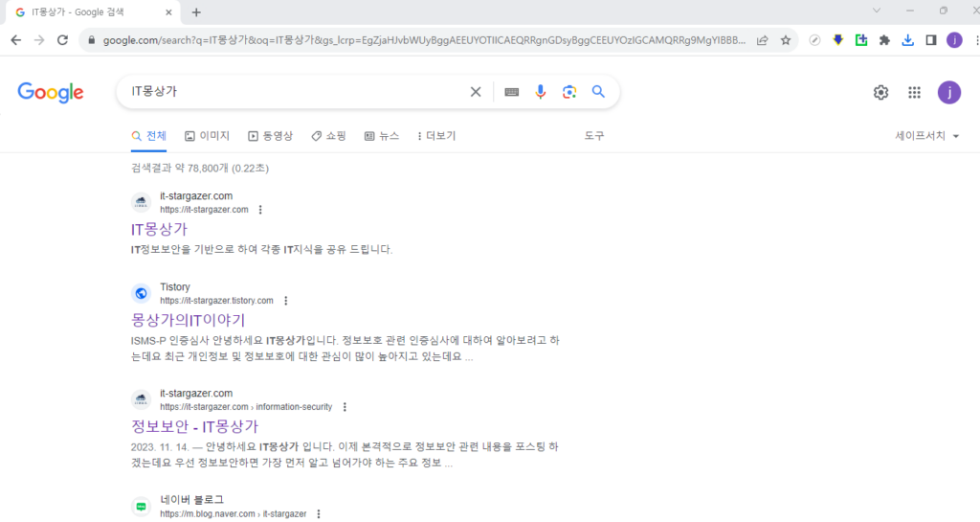
Task: Open more options for first it-stargazer.com result
Action: (x=260, y=210)
